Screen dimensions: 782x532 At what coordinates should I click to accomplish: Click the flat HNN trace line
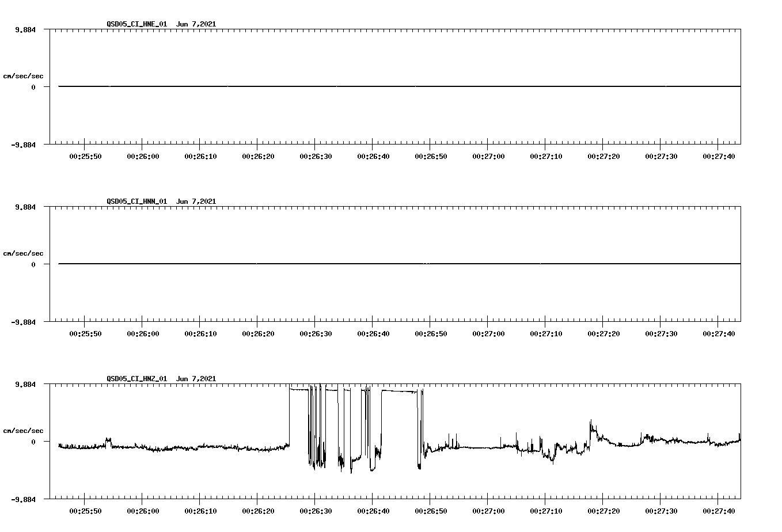click(400, 264)
